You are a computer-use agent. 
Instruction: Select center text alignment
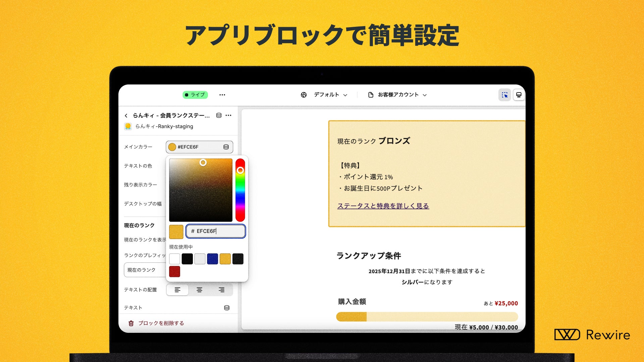[x=200, y=290]
